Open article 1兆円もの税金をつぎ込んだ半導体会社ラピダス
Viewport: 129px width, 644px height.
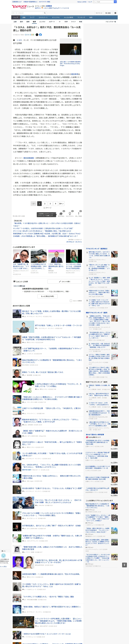(x=58, y=385)
